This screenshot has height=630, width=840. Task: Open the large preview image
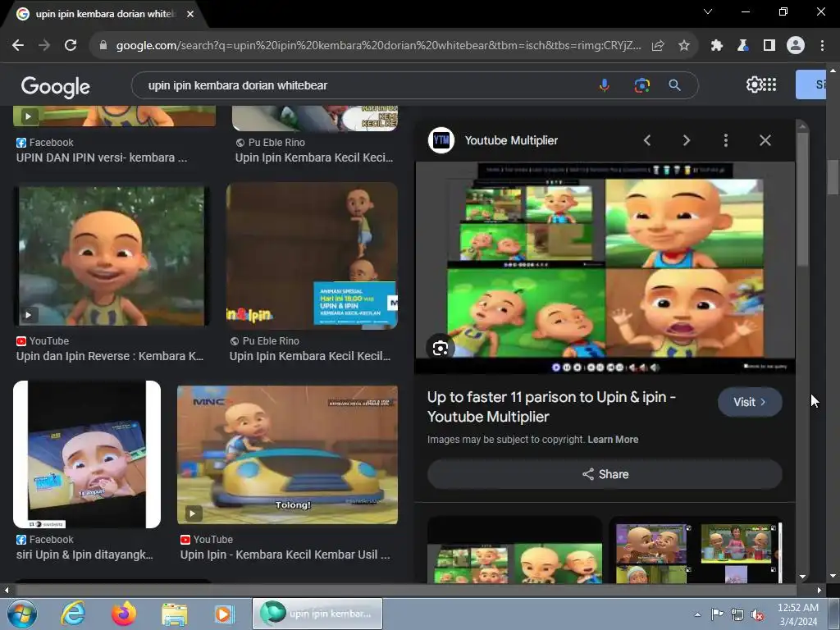click(x=605, y=267)
